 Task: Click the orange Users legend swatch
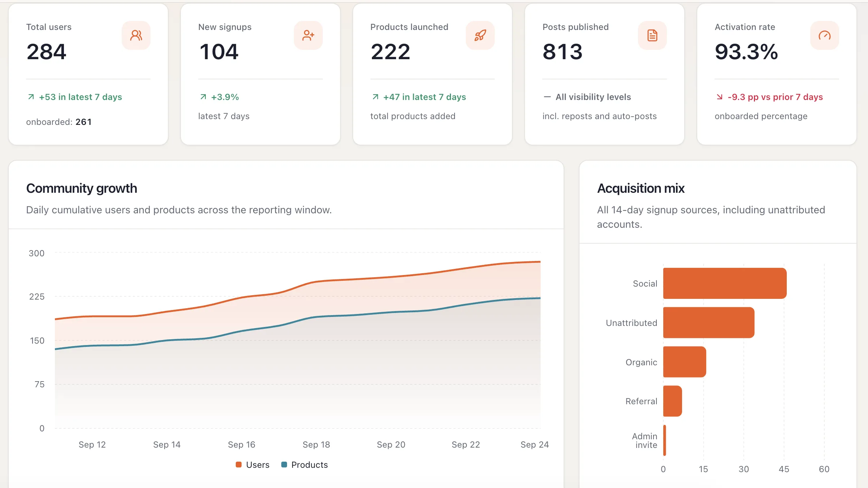(x=239, y=465)
